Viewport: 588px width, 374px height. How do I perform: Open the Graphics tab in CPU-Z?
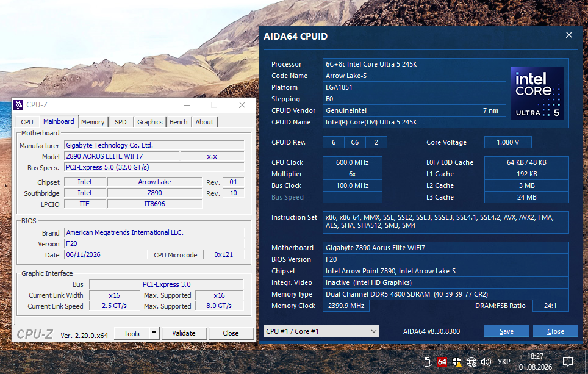pyautogui.click(x=149, y=122)
